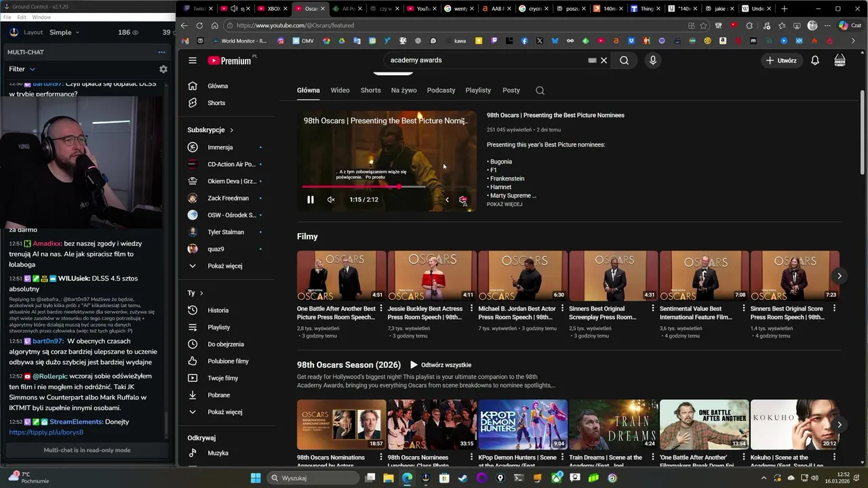Open the tipply.pl donation link in chat

[x=46, y=432]
